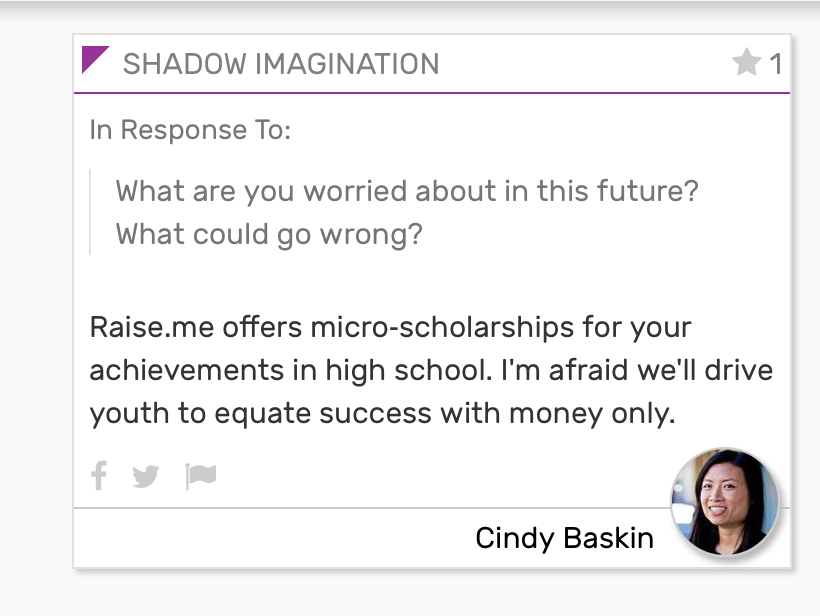Open the quoted 'What are you worried about' question
820x616 pixels.
pyautogui.click(x=407, y=190)
